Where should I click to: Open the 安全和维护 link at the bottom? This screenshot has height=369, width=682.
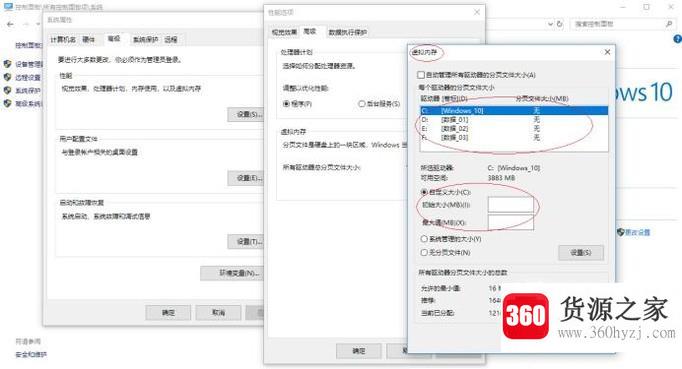pos(31,355)
